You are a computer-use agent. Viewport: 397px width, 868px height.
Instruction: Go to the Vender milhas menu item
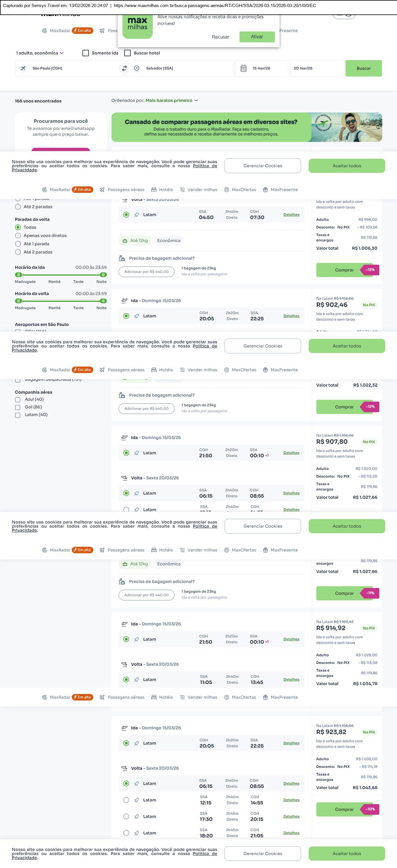coord(199,190)
